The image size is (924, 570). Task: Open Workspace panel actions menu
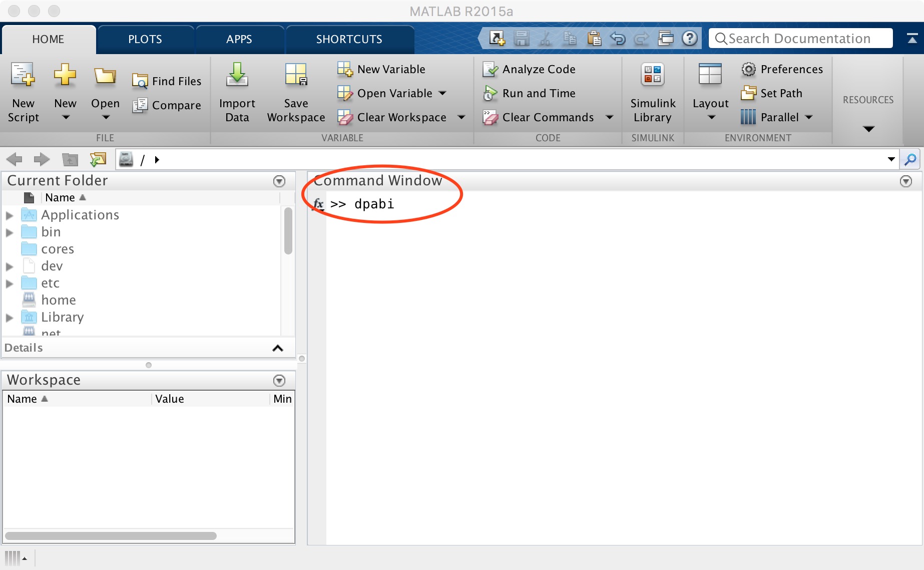(279, 381)
